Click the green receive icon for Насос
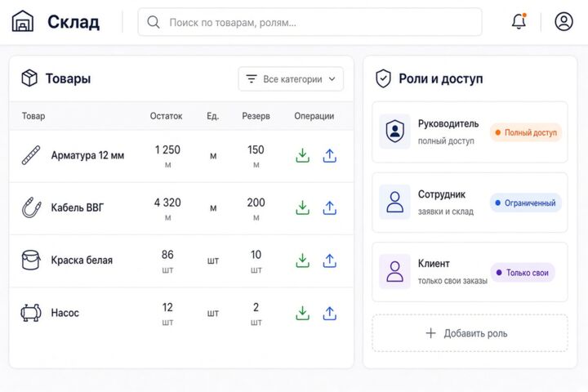The height and width of the screenshot is (392, 588). pyautogui.click(x=303, y=313)
